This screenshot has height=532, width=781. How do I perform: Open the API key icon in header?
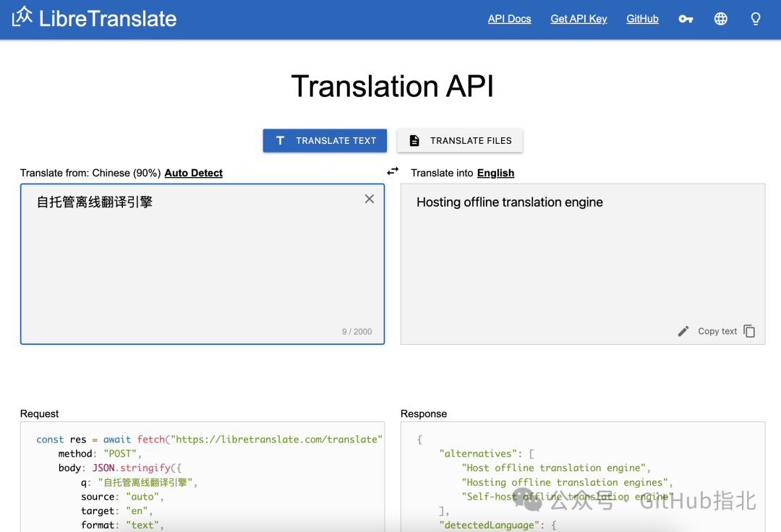686,19
